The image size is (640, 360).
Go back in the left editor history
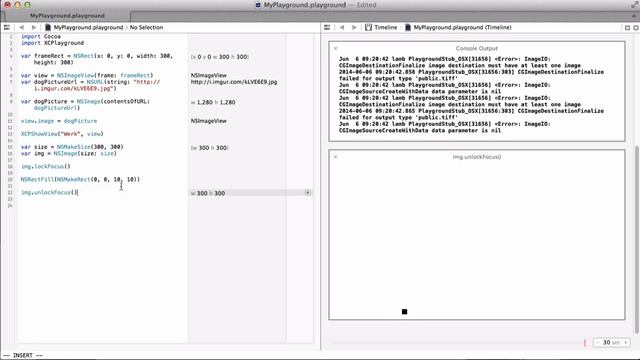(x=22, y=27)
